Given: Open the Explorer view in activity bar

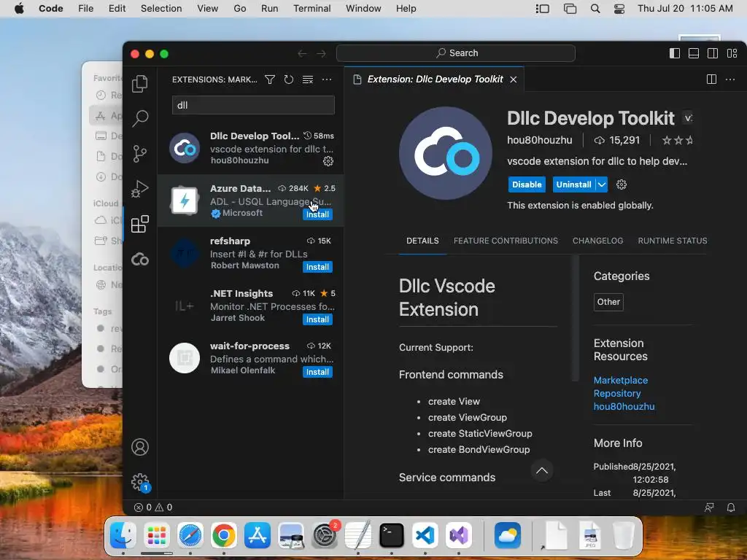Looking at the screenshot, I should coord(139,84).
